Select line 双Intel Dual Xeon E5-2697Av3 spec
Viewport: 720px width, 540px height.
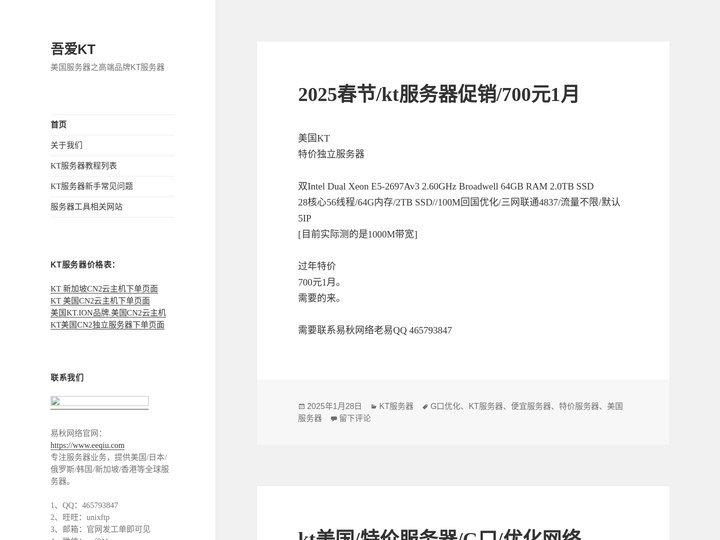[x=446, y=186]
